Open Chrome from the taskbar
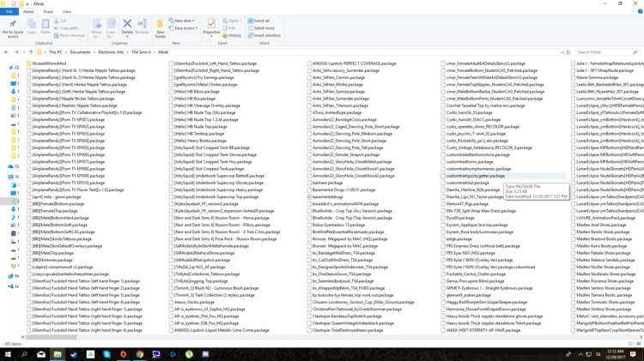The image size is (644, 361). point(140,354)
